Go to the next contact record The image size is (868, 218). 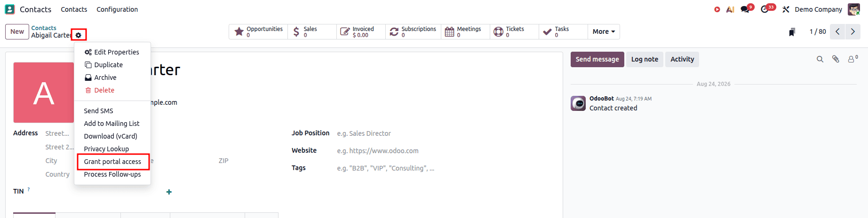pos(852,31)
